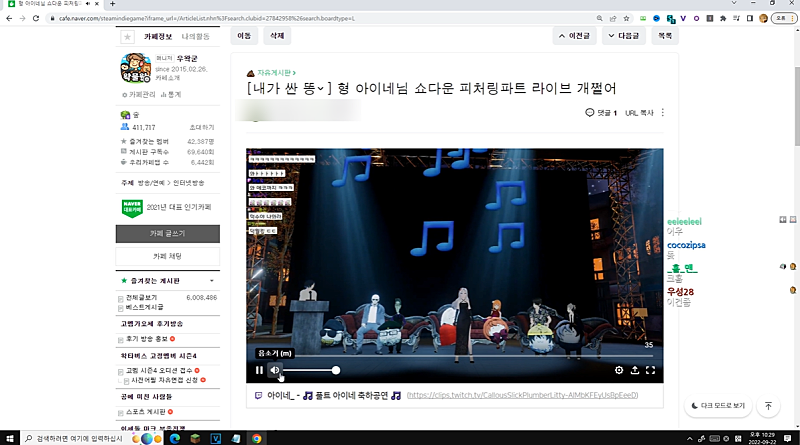The width and height of the screenshot is (800, 445).
Task: Select the 카페정보 tab
Action: (x=158, y=36)
